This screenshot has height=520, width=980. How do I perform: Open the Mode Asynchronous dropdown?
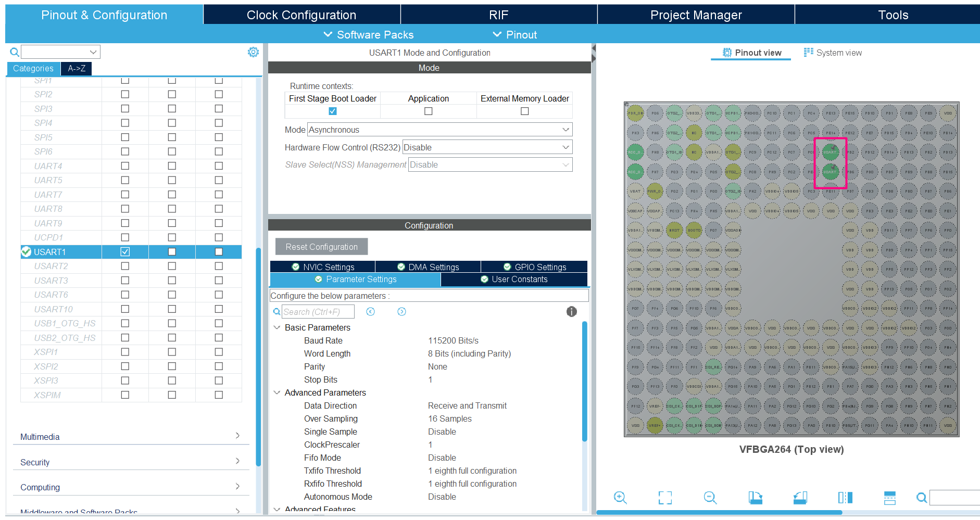click(x=440, y=130)
